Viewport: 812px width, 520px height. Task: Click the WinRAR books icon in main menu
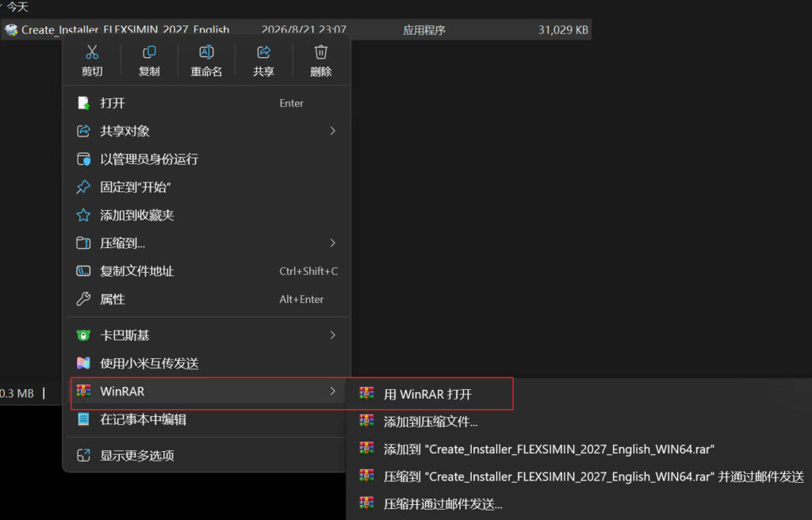tap(83, 391)
